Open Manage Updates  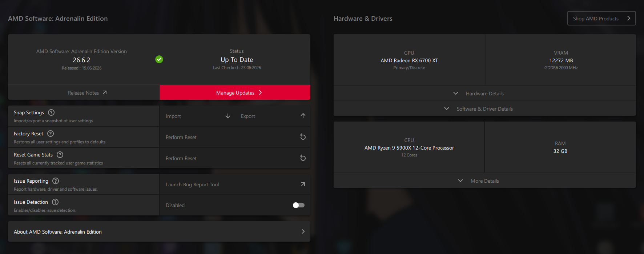[x=235, y=92]
